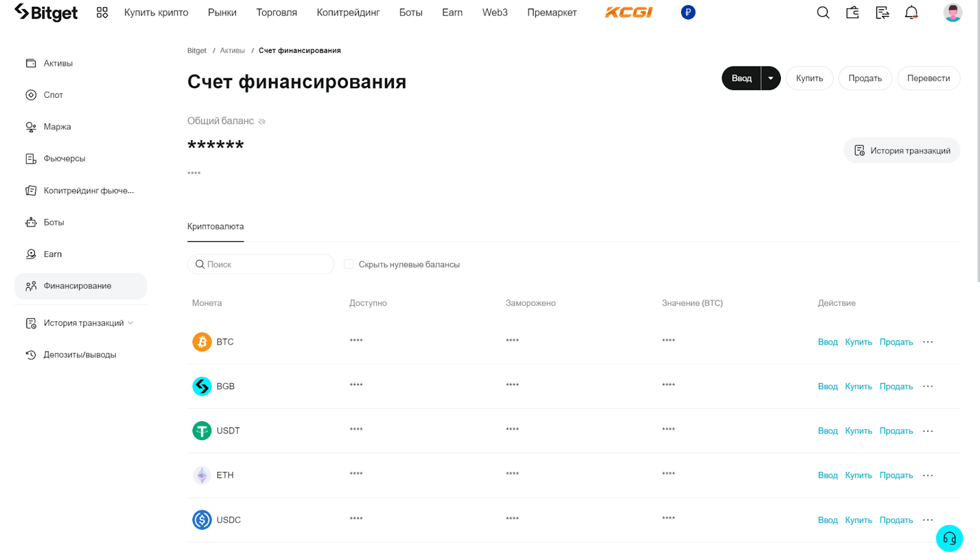Open the wallet icon in top bar
The image size is (980, 554).
tap(853, 12)
